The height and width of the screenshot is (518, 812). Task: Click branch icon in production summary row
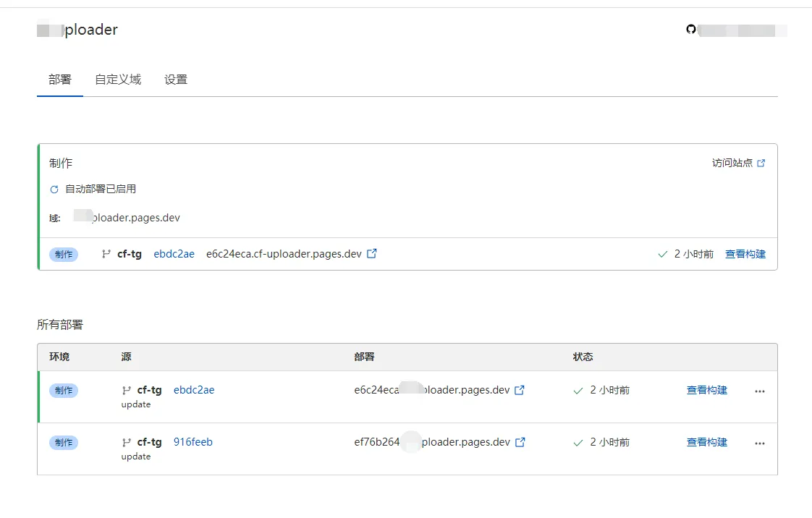(106, 254)
